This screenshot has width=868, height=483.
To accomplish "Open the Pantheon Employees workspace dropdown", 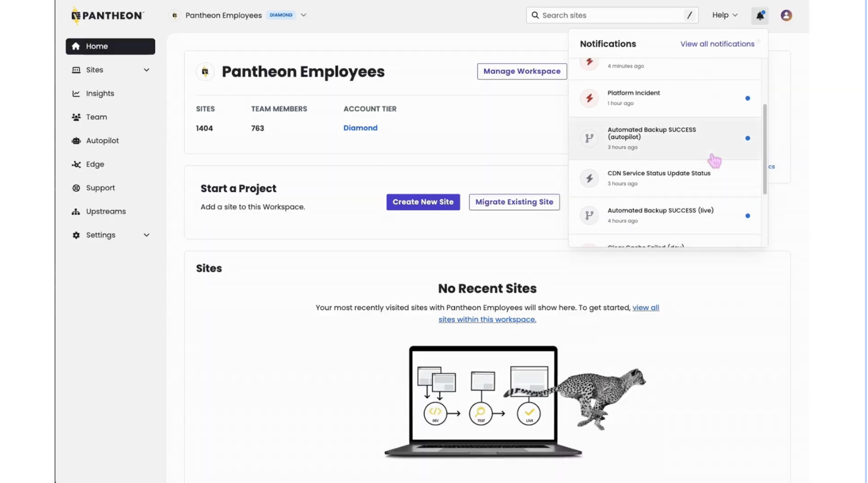I will pyautogui.click(x=303, y=15).
